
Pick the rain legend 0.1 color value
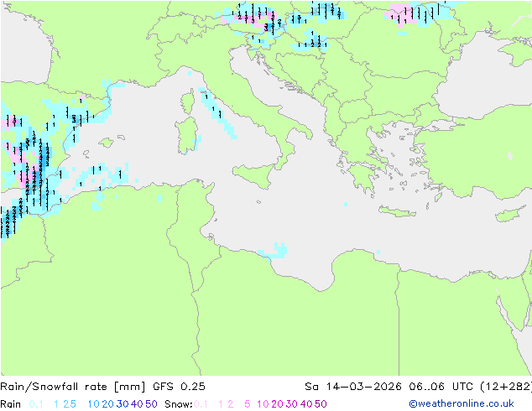click(36, 404)
